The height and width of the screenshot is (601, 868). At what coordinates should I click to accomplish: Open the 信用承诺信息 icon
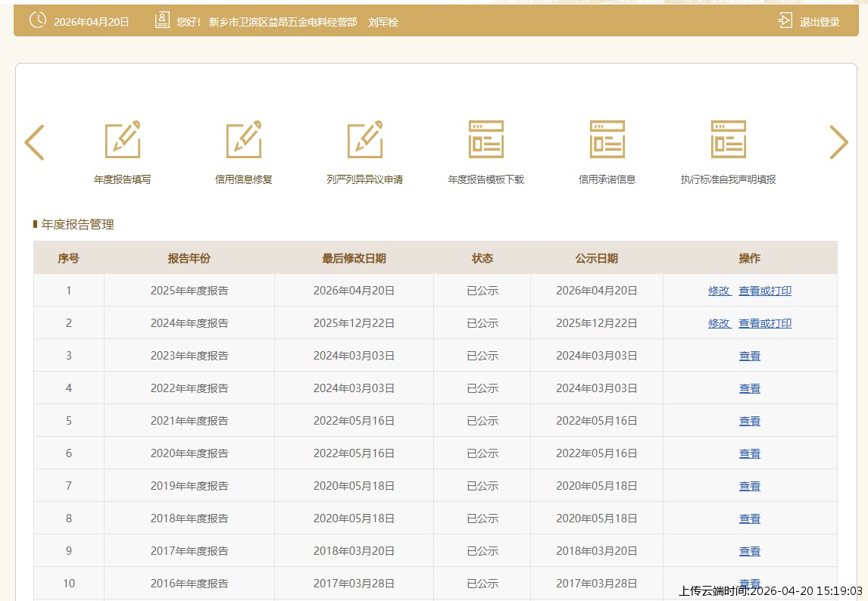tap(607, 140)
